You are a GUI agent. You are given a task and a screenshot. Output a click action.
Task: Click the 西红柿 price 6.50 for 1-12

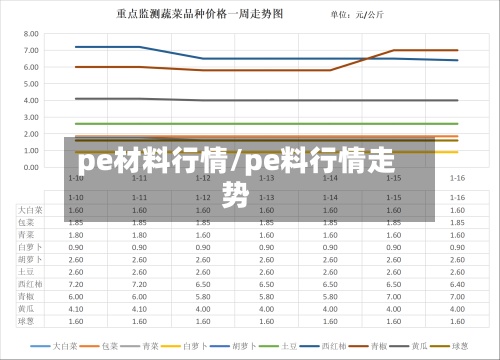(x=203, y=284)
